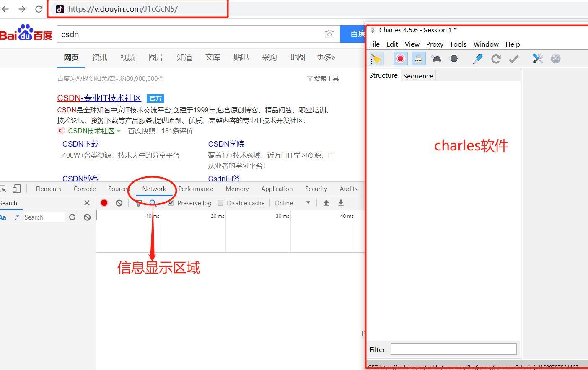Import HAR file with up arrow
The width and height of the screenshot is (588, 370).
(326, 203)
